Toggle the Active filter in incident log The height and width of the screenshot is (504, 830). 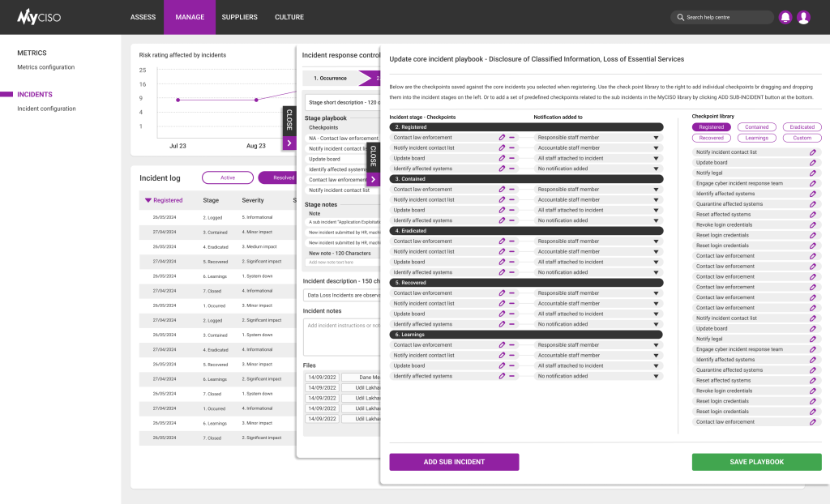(x=227, y=177)
